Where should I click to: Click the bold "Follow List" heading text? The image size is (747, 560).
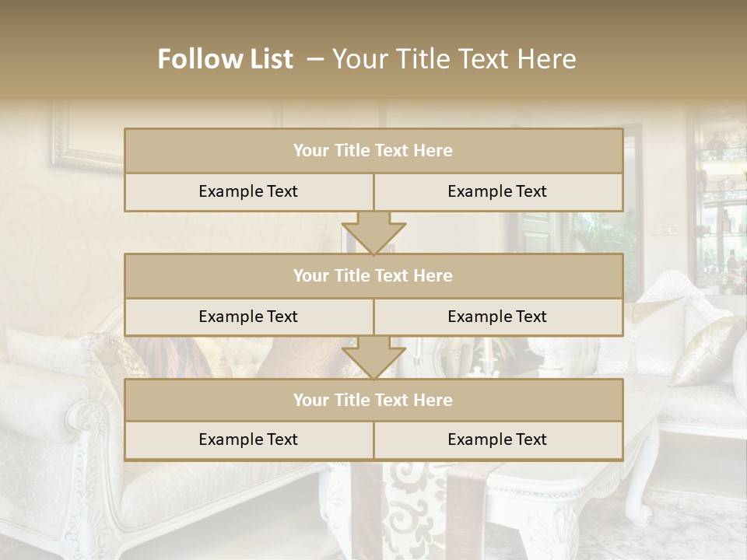click(x=225, y=59)
